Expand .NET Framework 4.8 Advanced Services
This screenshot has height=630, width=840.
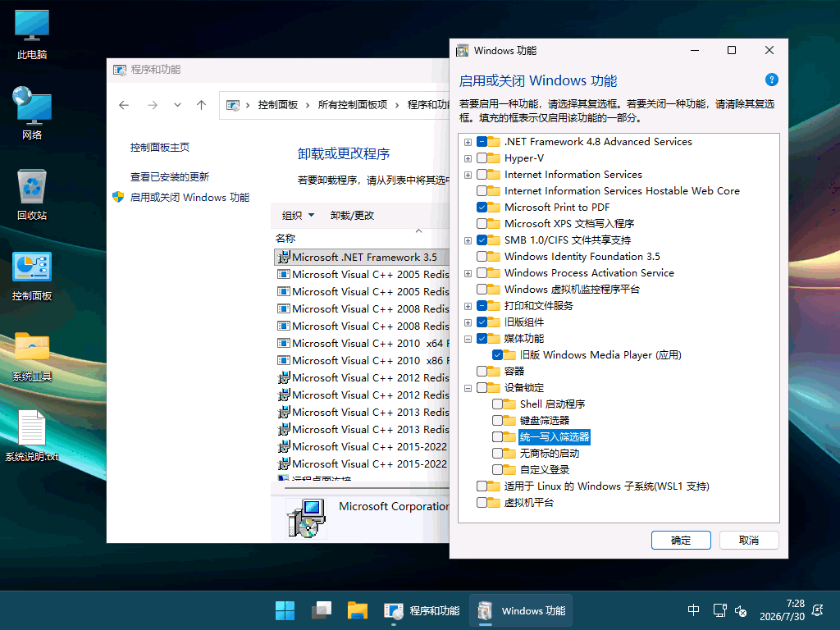pos(468,142)
